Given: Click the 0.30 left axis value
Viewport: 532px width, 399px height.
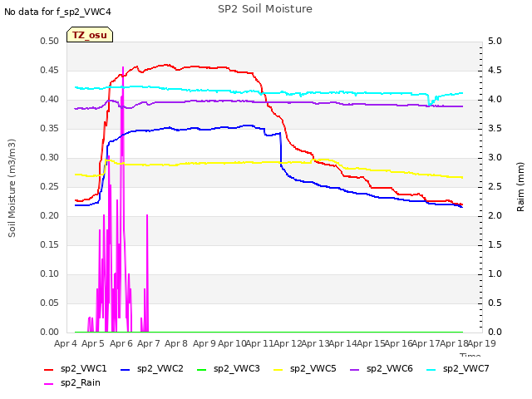Looking at the screenshot, I should (50, 157).
